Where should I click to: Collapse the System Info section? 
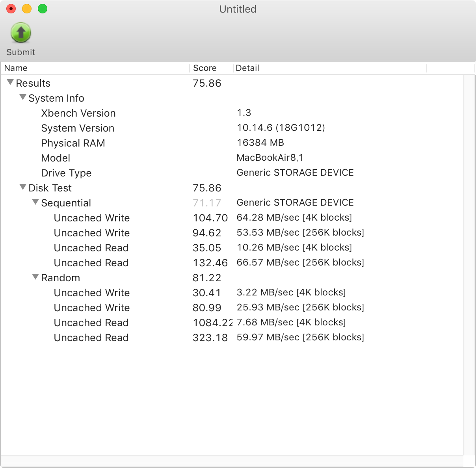(23, 97)
